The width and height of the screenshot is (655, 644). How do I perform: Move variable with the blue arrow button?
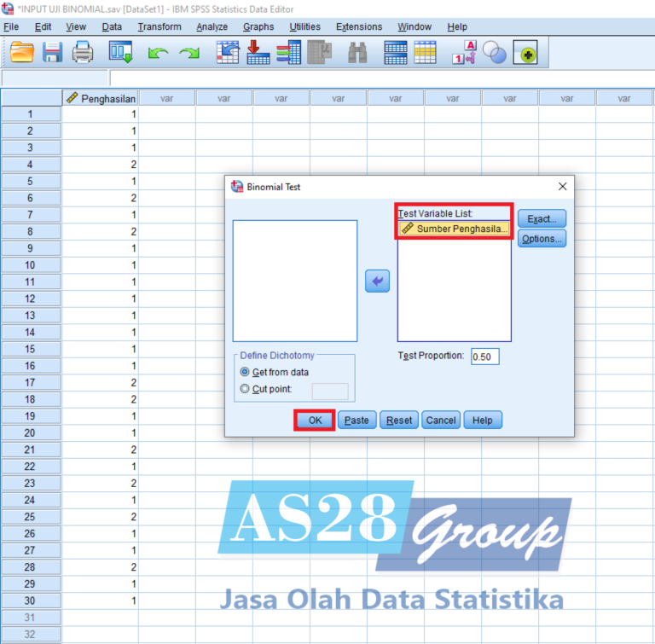click(x=377, y=281)
